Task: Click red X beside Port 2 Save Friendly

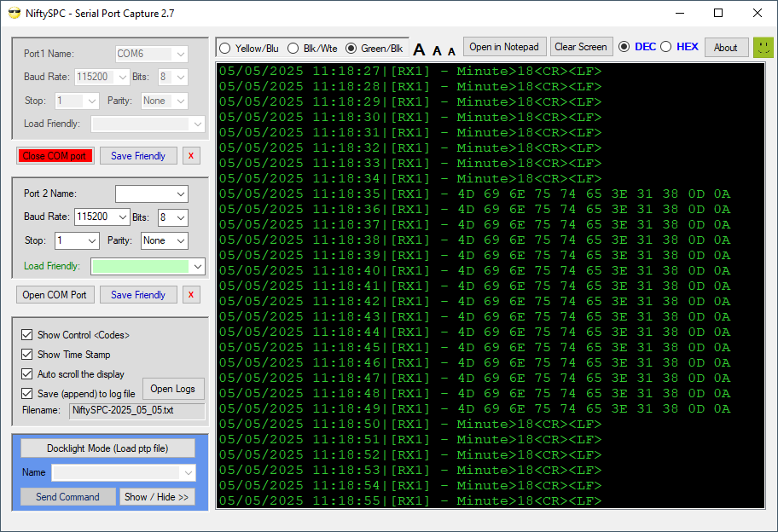Action: coord(191,294)
